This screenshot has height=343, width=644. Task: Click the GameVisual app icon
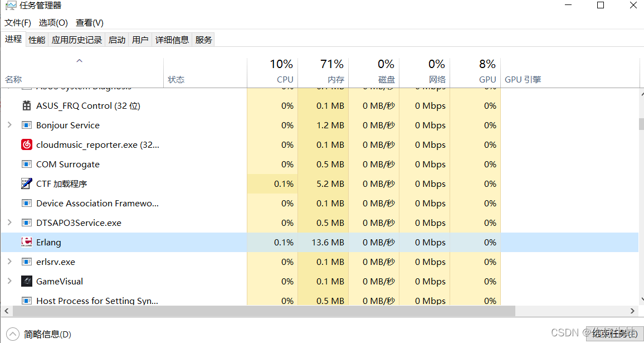(x=27, y=281)
